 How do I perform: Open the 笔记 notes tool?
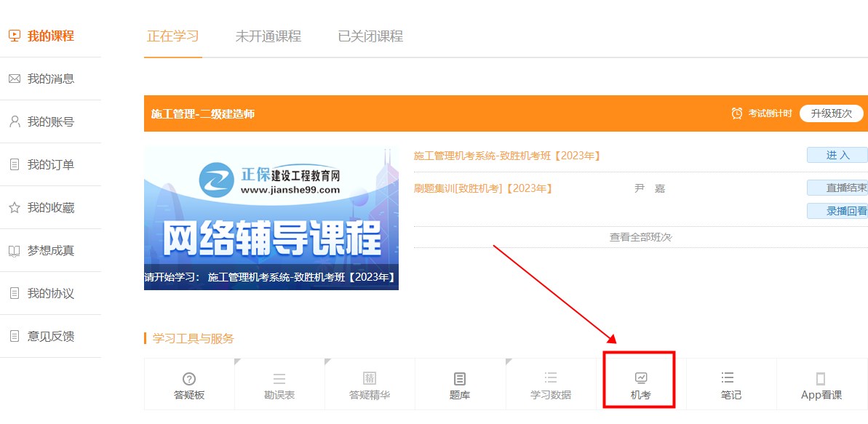(x=730, y=379)
